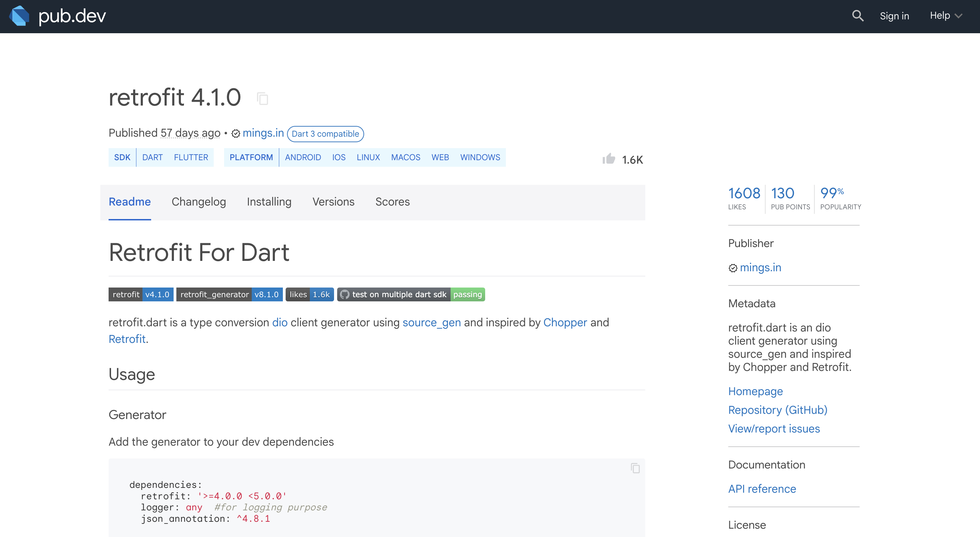The width and height of the screenshot is (980, 537).
Task: Click the ANDROID platform tag
Action: (x=303, y=157)
